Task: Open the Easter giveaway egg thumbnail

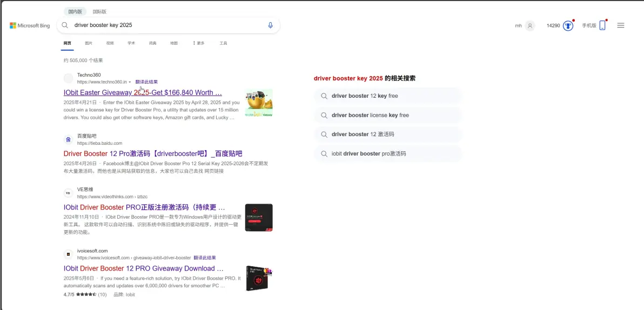Action: pos(259,103)
